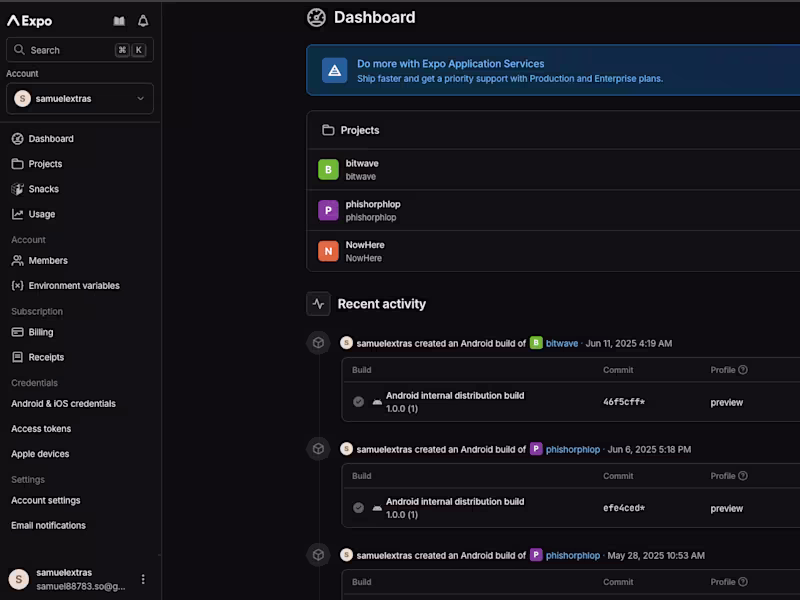The image size is (800, 600).
Task: Click the Projects panel header
Action: (x=554, y=130)
